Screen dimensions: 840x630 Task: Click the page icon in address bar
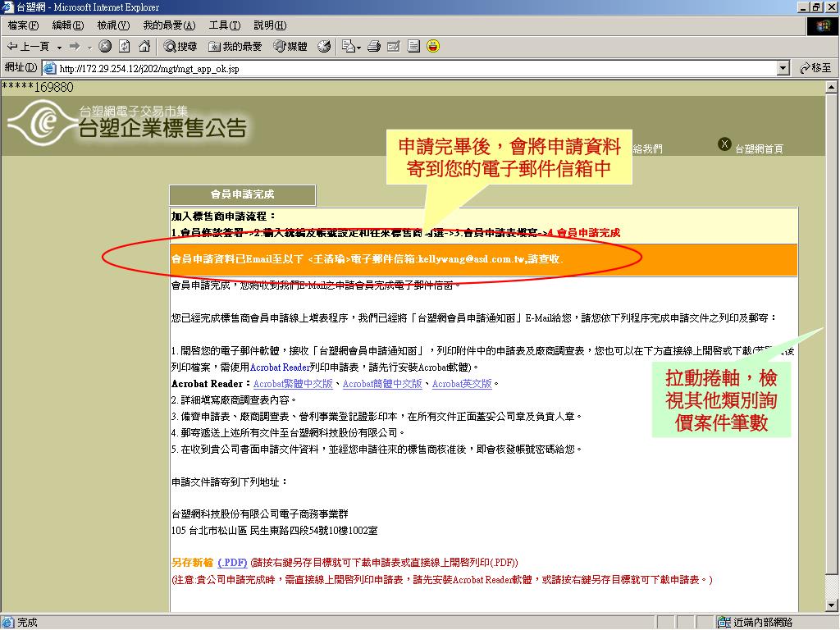coord(49,69)
